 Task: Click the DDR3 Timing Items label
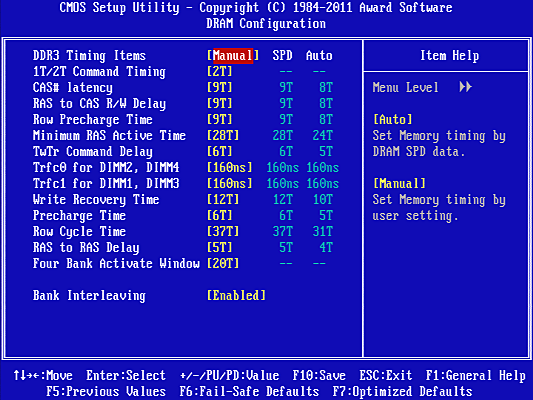click(89, 56)
